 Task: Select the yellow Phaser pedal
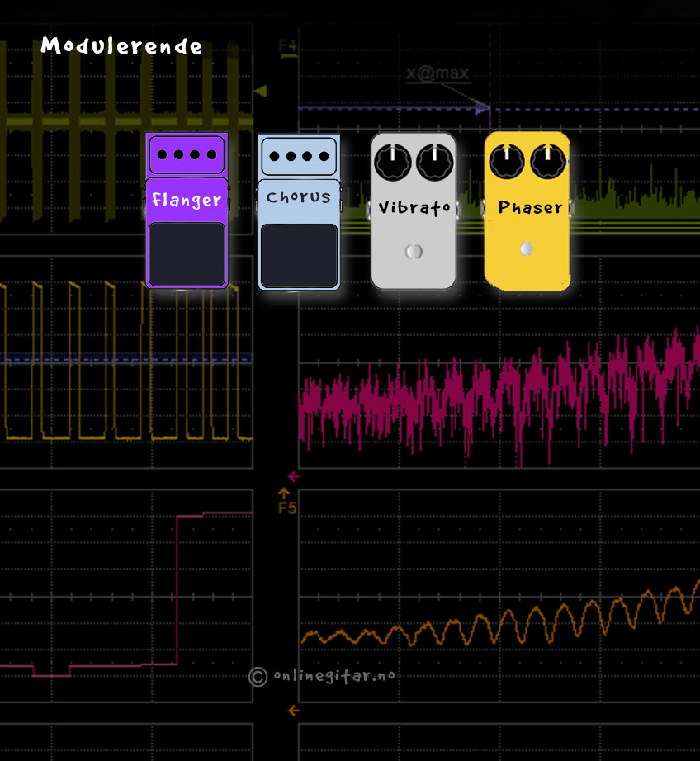tap(527, 211)
